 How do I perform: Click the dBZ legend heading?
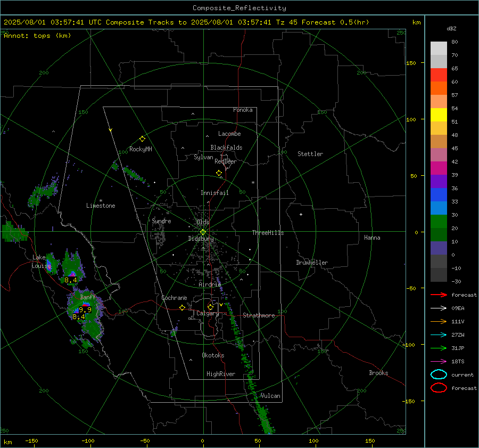[x=451, y=28]
